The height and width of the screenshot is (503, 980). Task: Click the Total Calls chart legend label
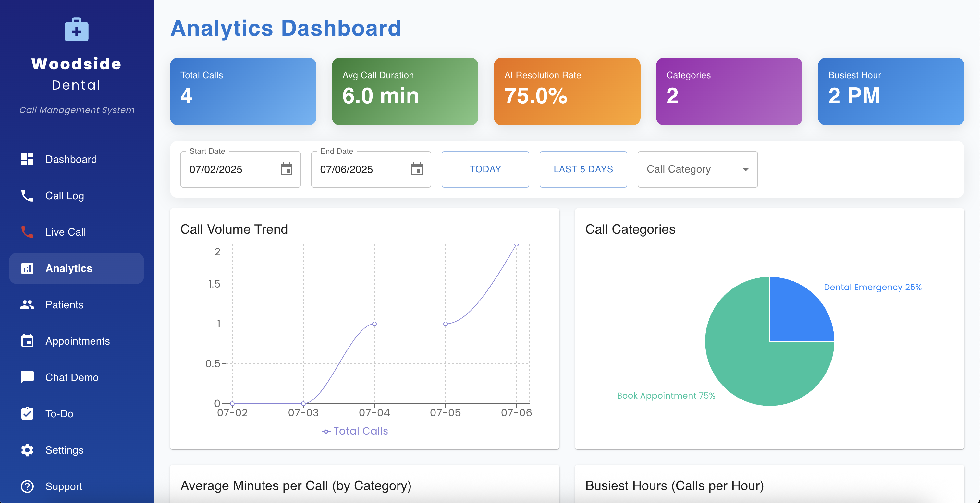[360, 431]
